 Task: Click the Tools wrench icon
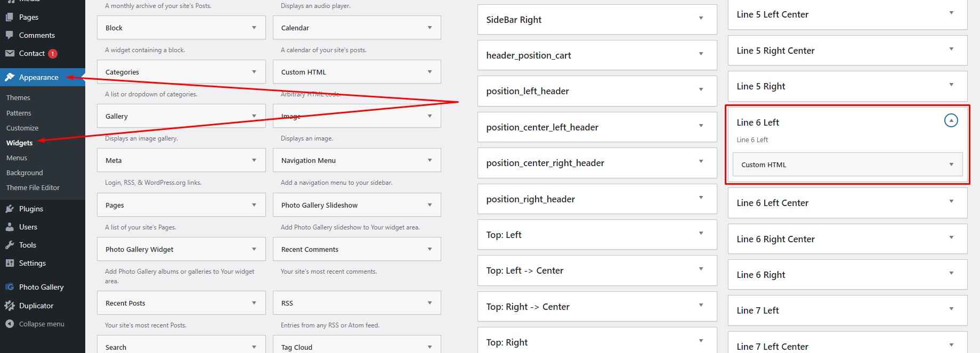pyautogui.click(x=10, y=245)
